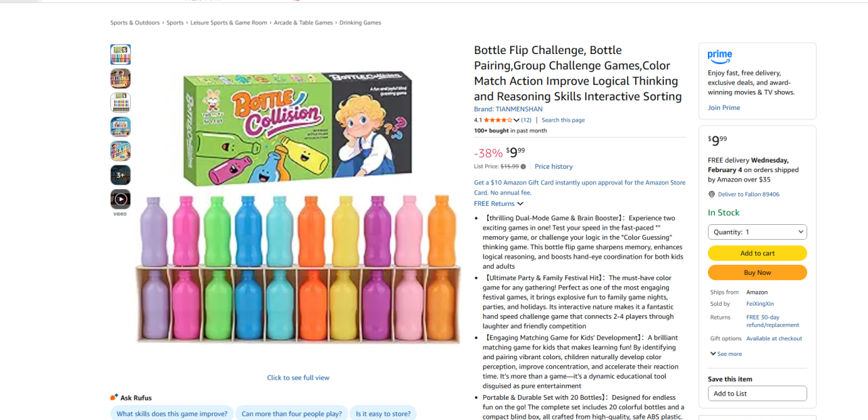Click the Add to List button
The height and width of the screenshot is (420, 868).
(x=757, y=394)
